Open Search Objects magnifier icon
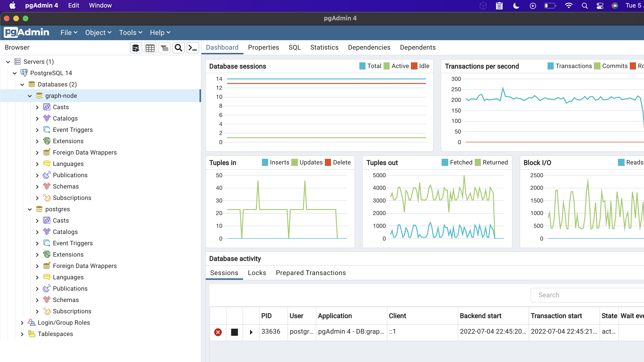Image resolution: width=644 pixels, height=362 pixels. [x=178, y=48]
